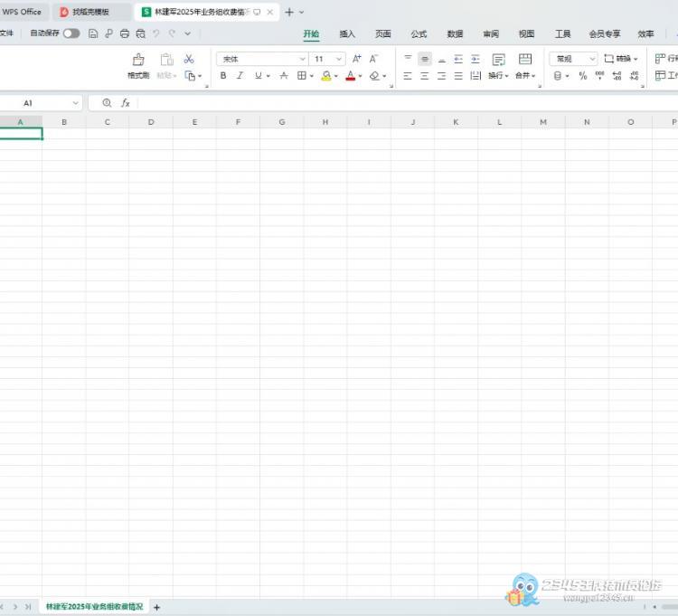Image resolution: width=678 pixels, height=616 pixels.
Task: Toggle the 自动保存 auto-save switch
Action: click(71, 33)
